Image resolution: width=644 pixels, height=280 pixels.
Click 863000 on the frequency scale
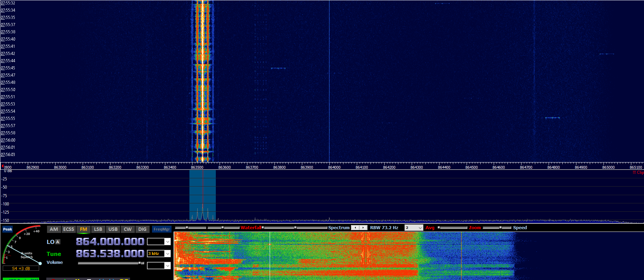(60, 167)
